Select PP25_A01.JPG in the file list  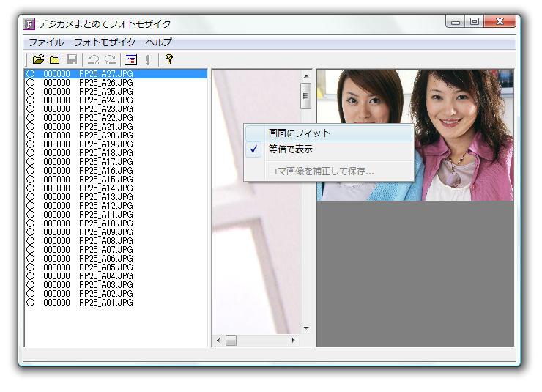click(x=105, y=303)
